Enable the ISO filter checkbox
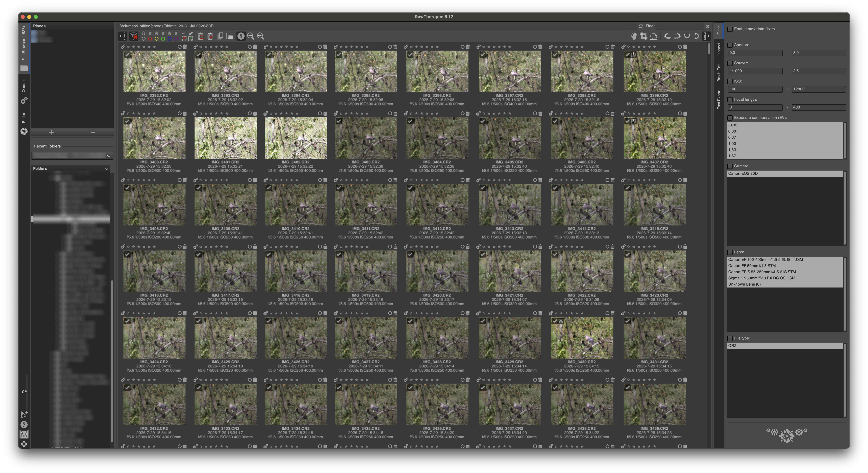The image size is (868, 473). coord(730,81)
